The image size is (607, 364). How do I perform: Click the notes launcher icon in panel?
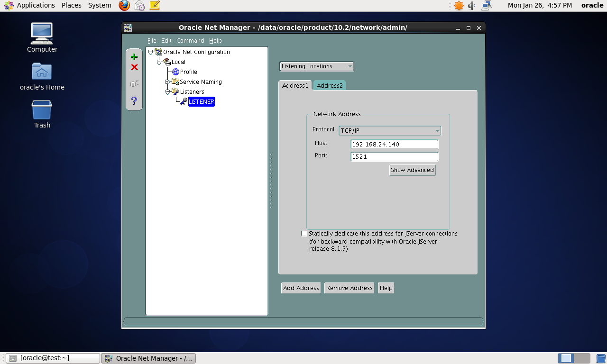click(x=155, y=5)
